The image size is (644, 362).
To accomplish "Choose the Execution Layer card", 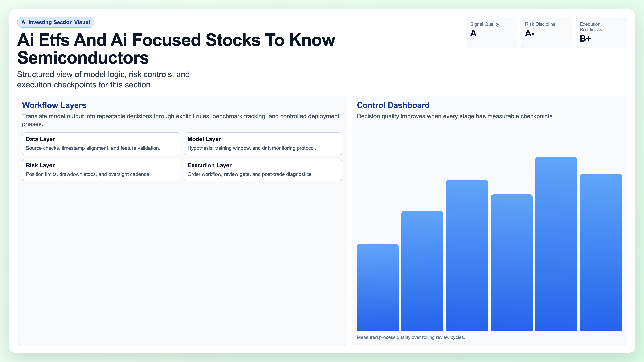I will tap(262, 170).
